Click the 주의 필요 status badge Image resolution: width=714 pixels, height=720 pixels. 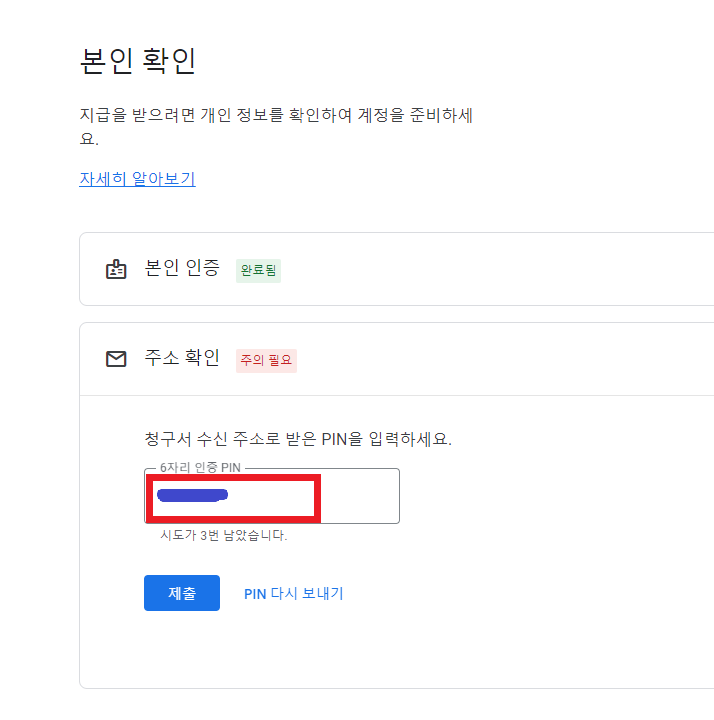click(266, 360)
